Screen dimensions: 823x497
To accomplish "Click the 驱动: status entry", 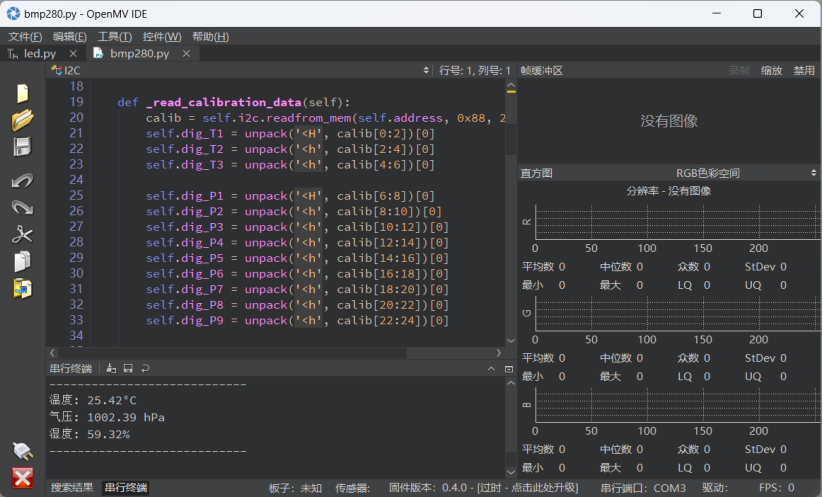I will 715,488.
